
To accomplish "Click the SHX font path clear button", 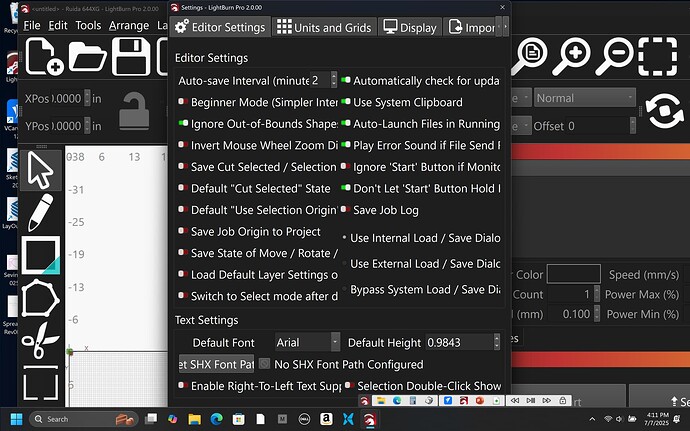I will pyautogui.click(x=264, y=364).
